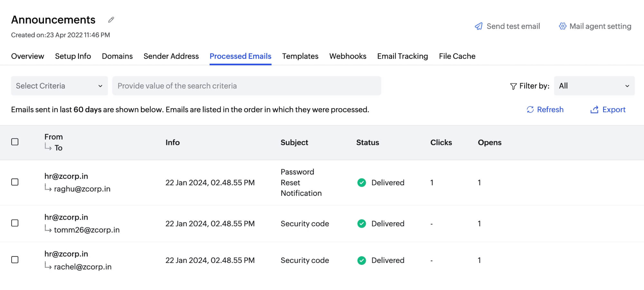Viewport: 644px width, 290px height.
Task: Click the Send test email link
Action: click(x=513, y=26)
